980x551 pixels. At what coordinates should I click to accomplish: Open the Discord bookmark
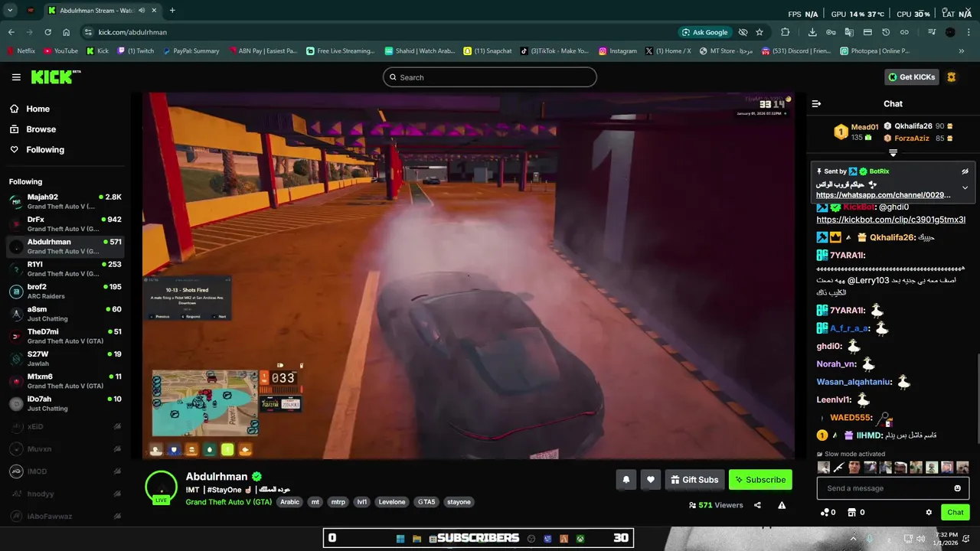coord(796,51)
